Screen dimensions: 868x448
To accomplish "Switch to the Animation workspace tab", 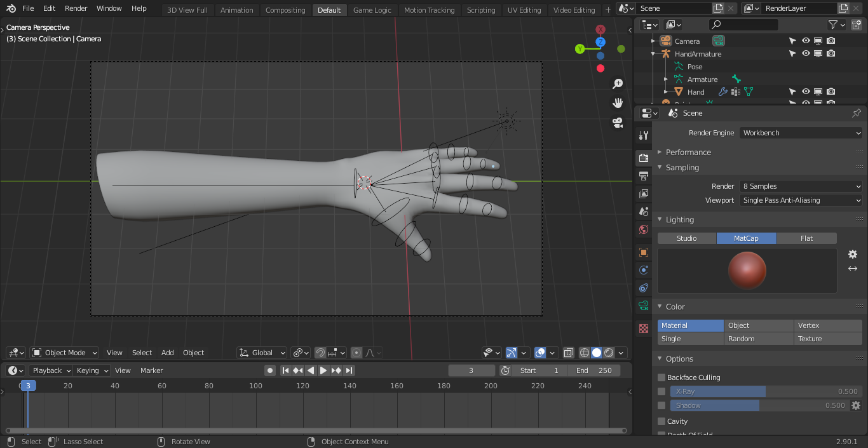I will click(236, 10).
